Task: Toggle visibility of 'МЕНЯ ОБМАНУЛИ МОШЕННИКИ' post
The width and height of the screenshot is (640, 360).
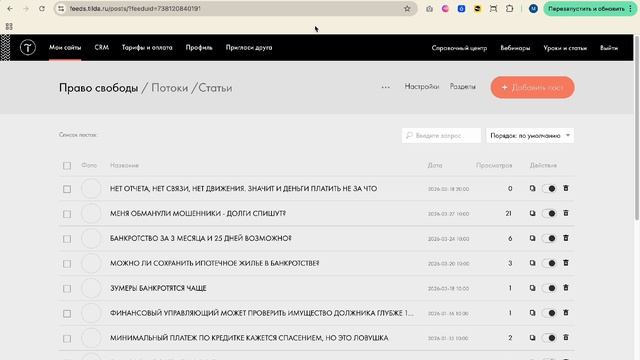Action: click(x=549, y=213)
